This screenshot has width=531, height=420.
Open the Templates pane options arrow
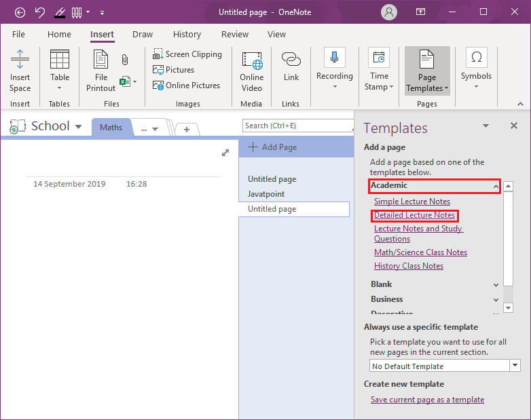[486, 126]
